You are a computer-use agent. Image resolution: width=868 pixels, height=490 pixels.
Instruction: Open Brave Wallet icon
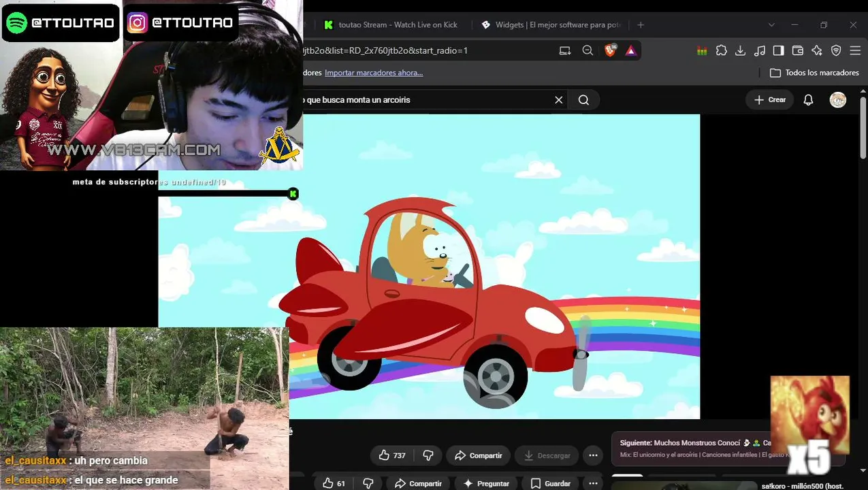[x=798, y=50]
